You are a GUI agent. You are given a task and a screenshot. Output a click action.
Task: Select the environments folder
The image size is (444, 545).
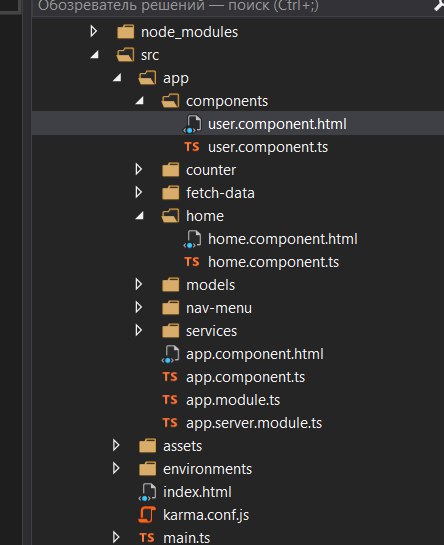pos(207,469)
